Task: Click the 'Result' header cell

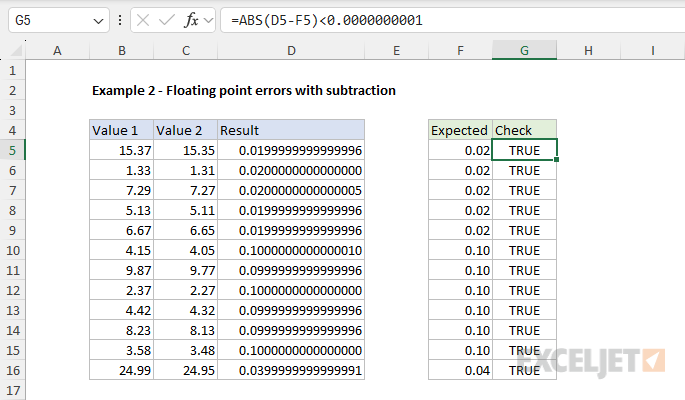Action: tap(291, 130)
